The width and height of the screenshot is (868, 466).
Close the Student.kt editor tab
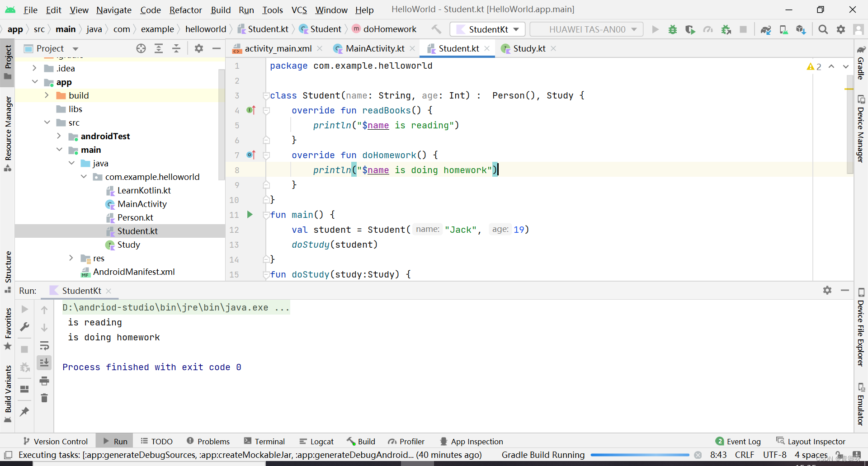(487, 48)
